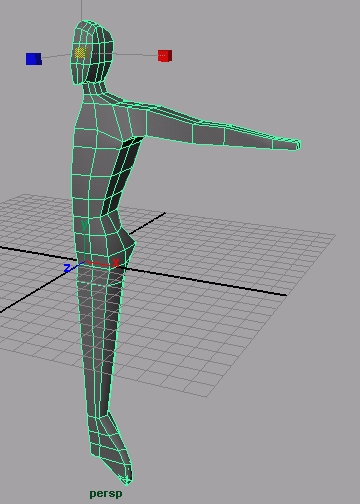Click the persp camera label
Viewport: 360px width, 504px height.
(x=106, y=493)
